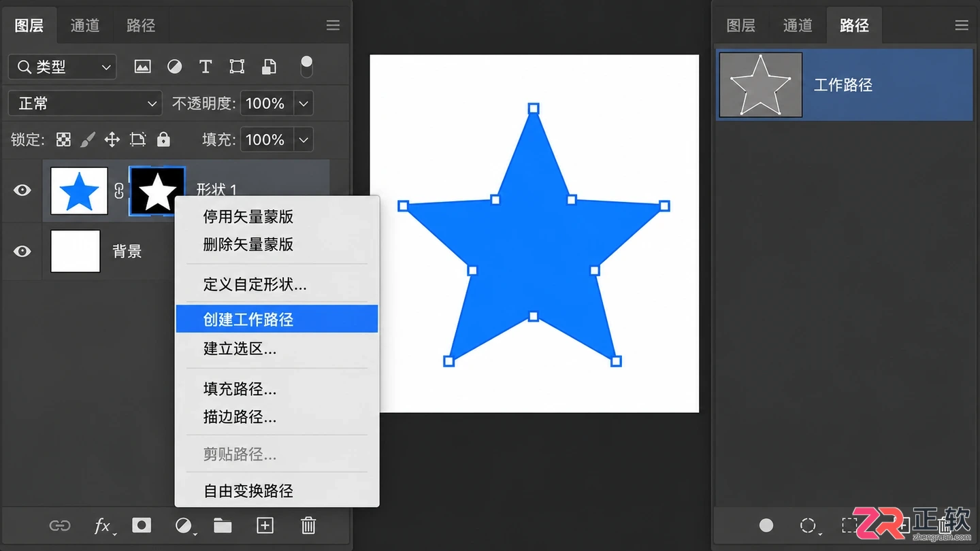Open the Paths panel hamburger menu
The width and height of the screenshot is (980, 551).
click(x=962, y=25)
